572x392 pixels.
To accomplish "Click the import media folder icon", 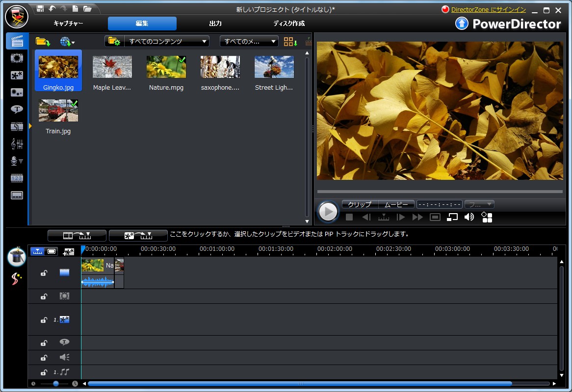I will click(43, 42).
